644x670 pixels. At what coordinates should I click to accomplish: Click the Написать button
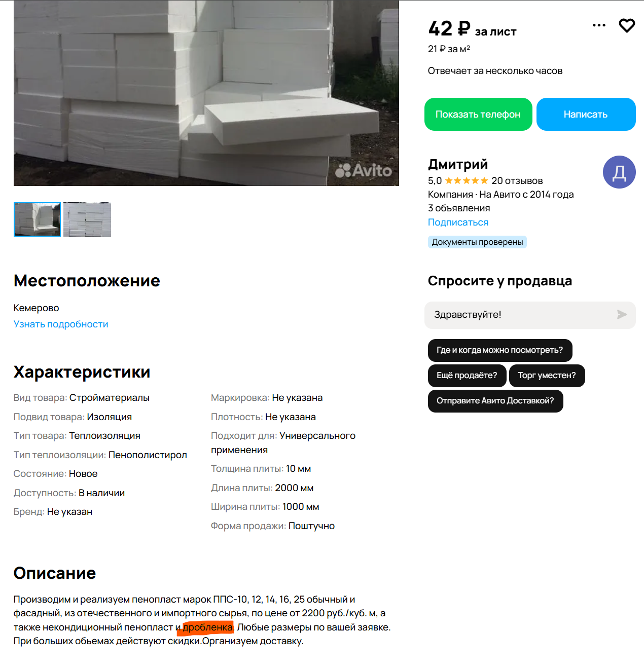coord(586,115)
